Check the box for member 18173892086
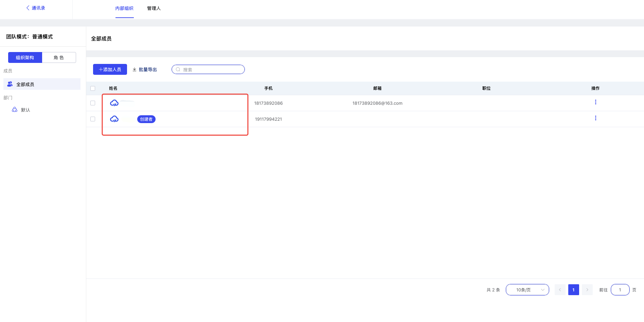644x322 pixels. (x=93, y=103)
